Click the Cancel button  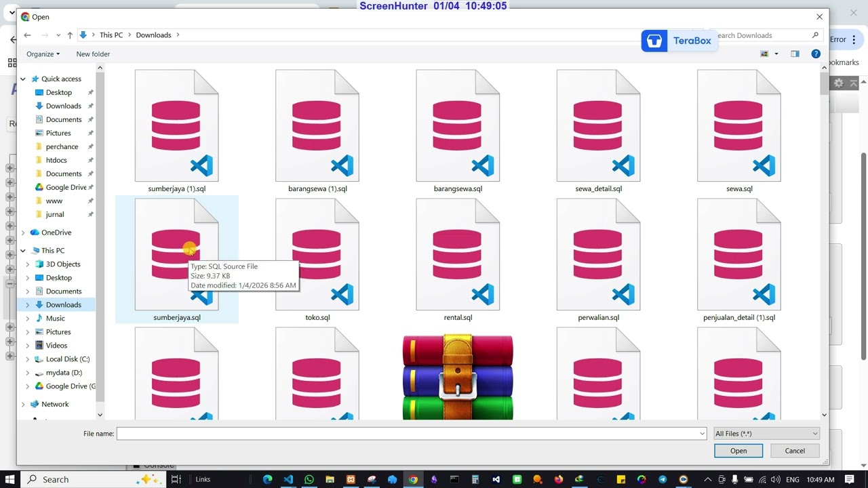pos(795,451)
